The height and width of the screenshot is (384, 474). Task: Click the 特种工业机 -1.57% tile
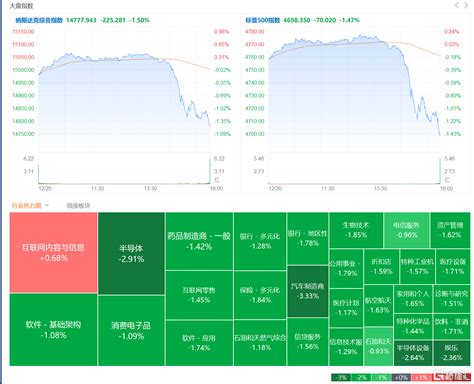pos(417,266)
